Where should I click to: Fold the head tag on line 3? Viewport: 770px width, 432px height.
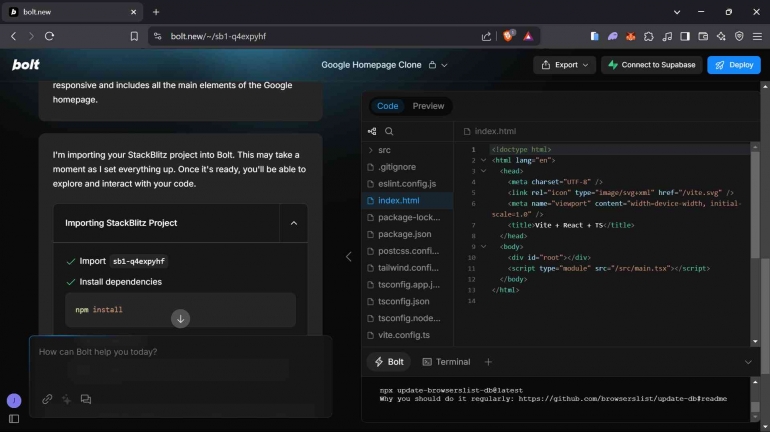pyautogui.click(x=483, y=171)
